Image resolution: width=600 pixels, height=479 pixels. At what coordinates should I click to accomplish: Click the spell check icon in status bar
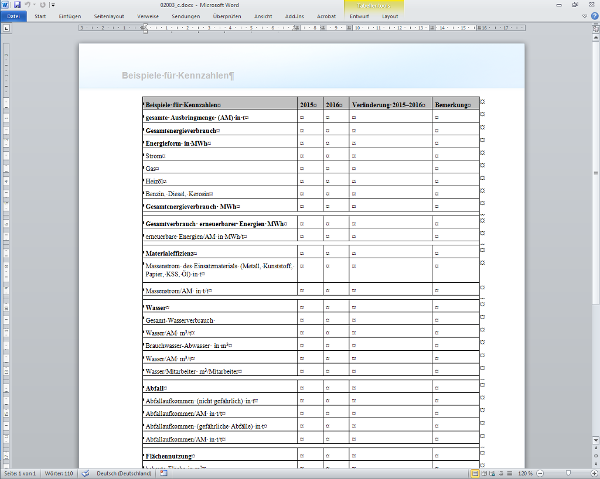[x=85, y=473]
